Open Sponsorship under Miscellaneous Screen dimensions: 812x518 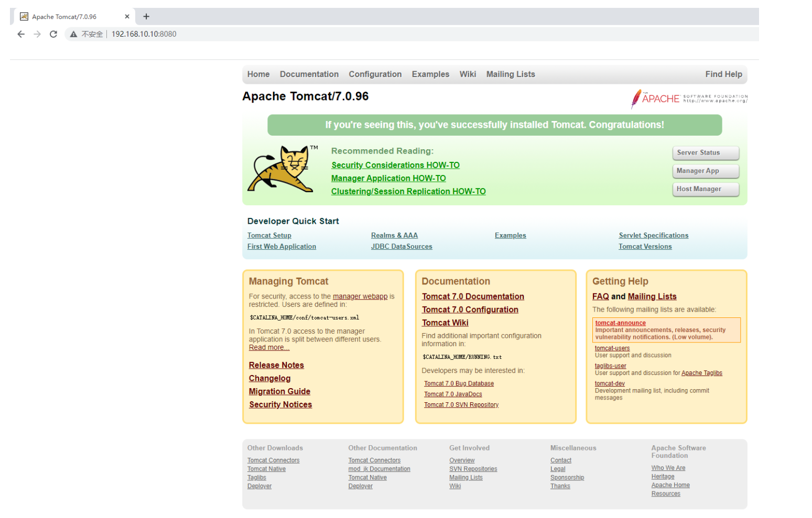pyautogui.click(x=567, y=478)
